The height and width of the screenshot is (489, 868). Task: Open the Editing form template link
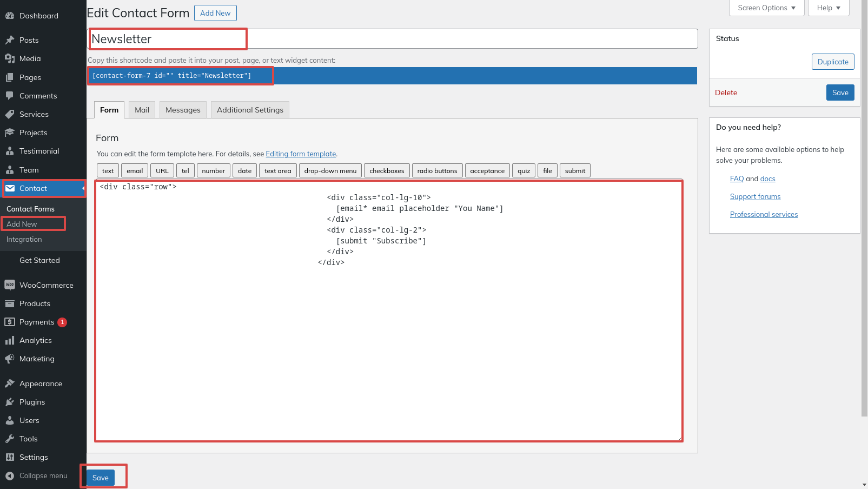301,154
